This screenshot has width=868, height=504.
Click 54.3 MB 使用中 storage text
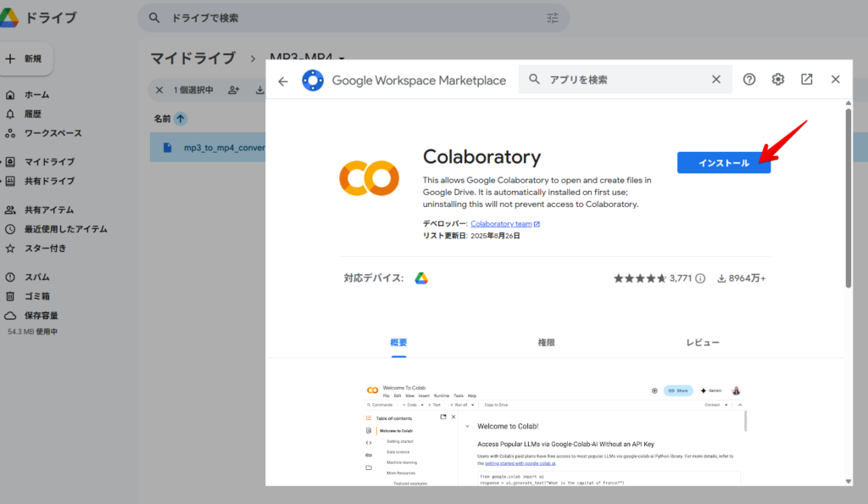click(33, 332)
